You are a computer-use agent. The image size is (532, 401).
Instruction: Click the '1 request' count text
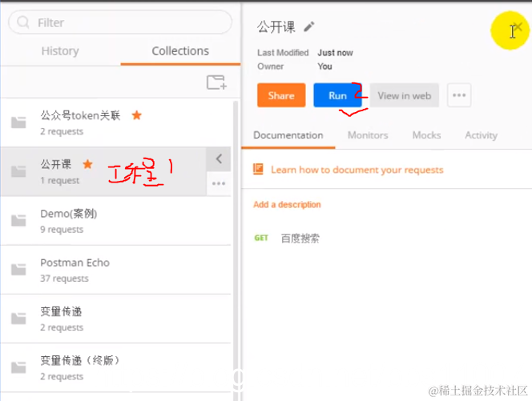[60, 181]
